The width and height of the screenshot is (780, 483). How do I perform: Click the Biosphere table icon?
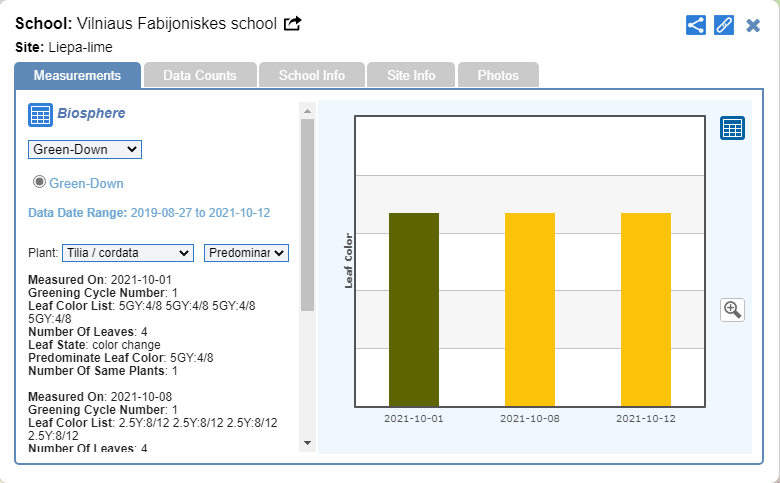click(40, 115)
